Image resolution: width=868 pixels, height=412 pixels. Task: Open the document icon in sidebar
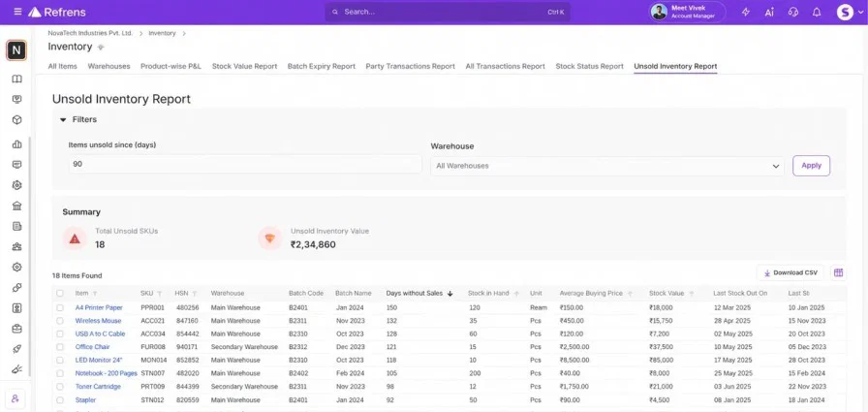[16, 226]
